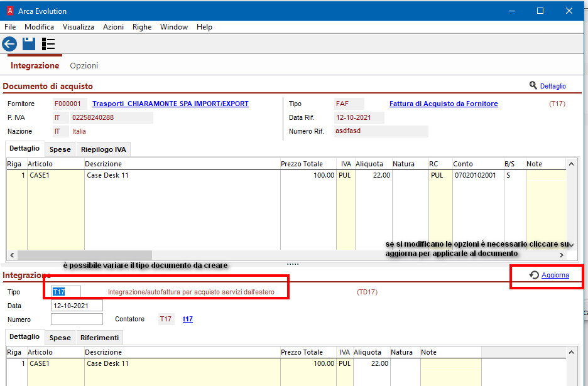Screen dimensions: 588x386
Task: Open the Modifica menu
Action: 39,27
